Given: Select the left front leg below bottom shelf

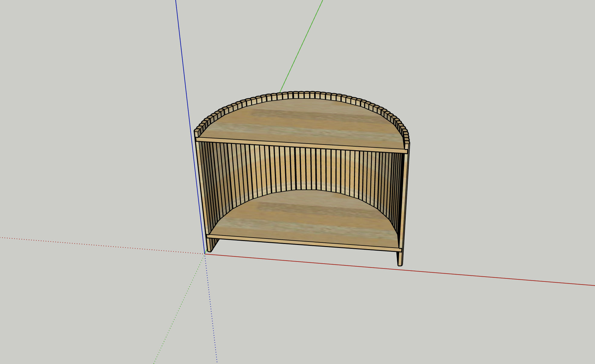Looking at the screenshot, I should point(209,245).
